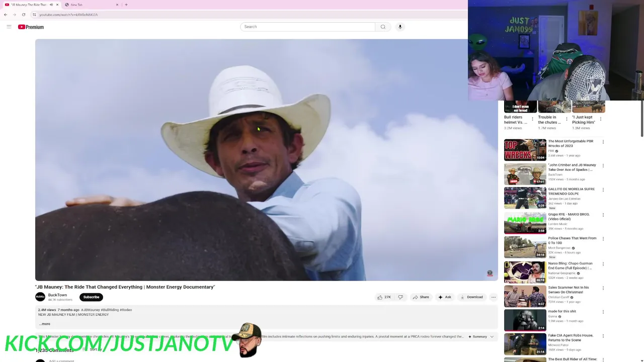Open the YouTube hamburger guide menu
Viewport: 644px width, 362px height.
(x=9, y=27)
